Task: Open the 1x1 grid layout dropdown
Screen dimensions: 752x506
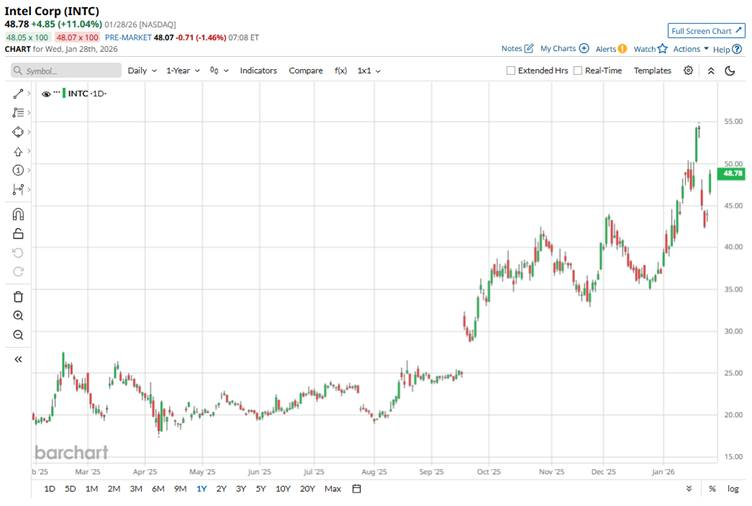Action: click(369, 71)
